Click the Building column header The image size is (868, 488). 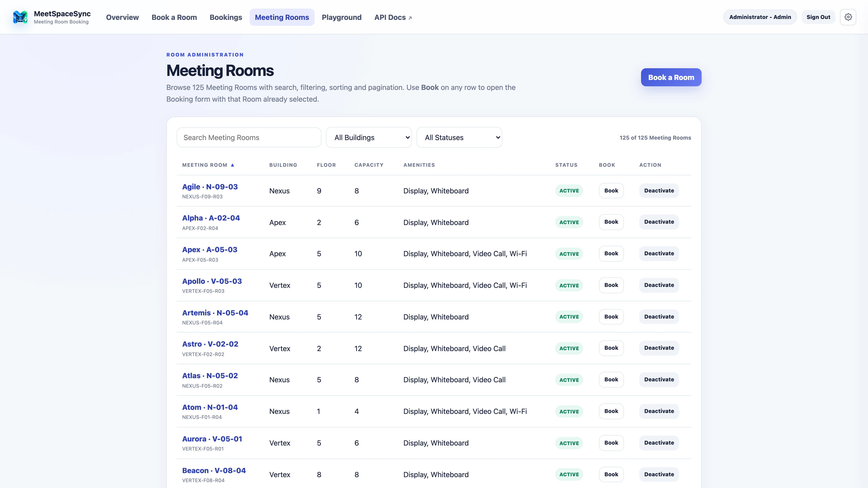pos(283,165)
